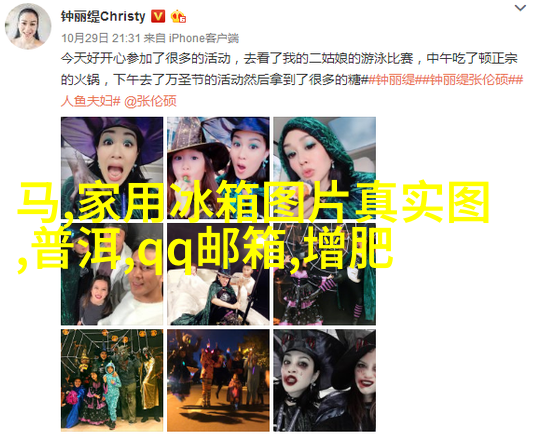The width and height of the screenshot is (536, 439).
Task: Open the spider web costume photo
Action: 324,274
